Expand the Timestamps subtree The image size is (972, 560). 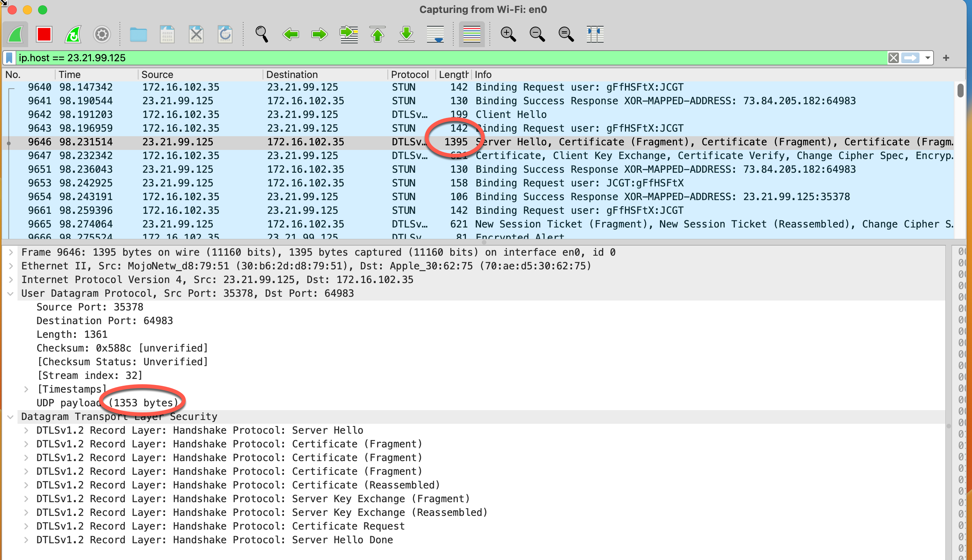pos(26,389)
